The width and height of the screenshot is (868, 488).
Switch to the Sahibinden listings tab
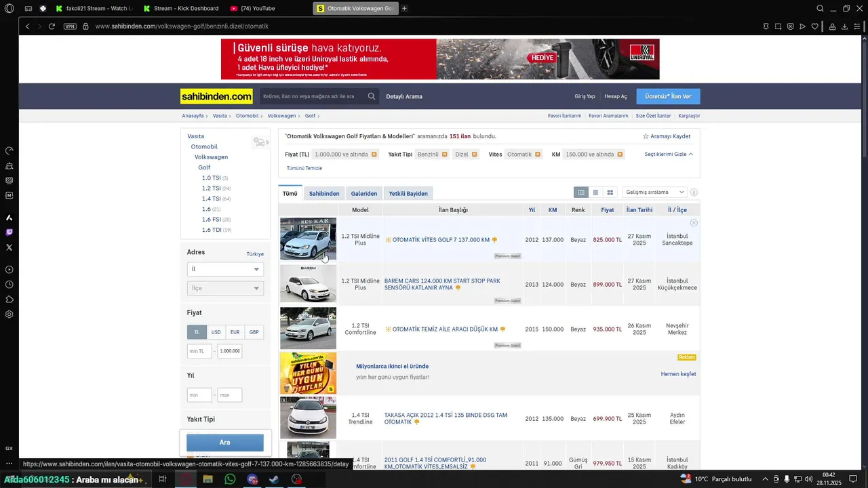click(324, 193)
